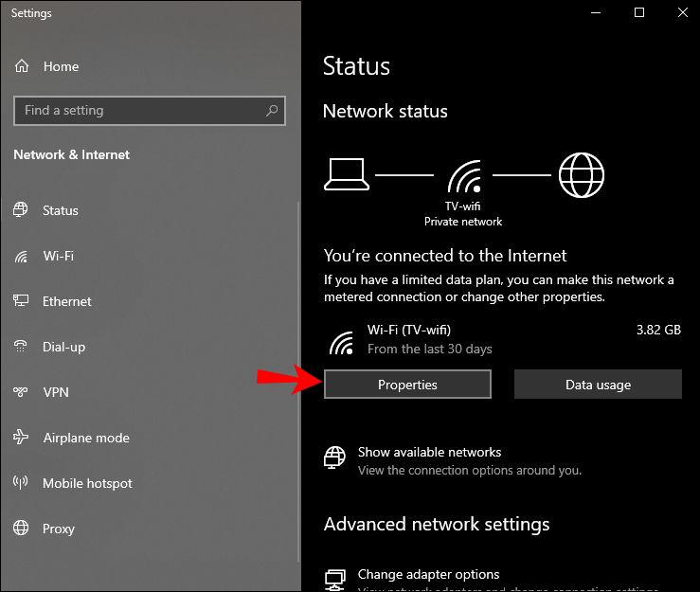Click 'From the last 30 days' text

coord(429,349)
